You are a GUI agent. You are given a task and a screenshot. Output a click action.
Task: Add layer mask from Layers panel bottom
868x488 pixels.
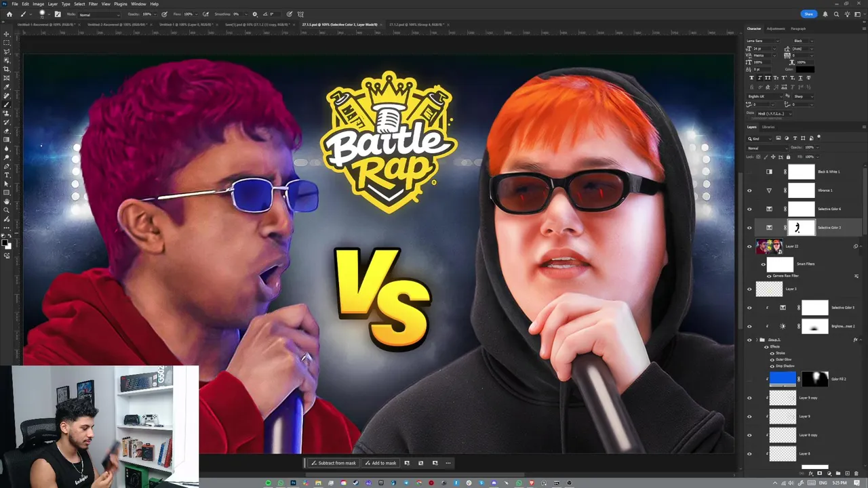[819, 473]
